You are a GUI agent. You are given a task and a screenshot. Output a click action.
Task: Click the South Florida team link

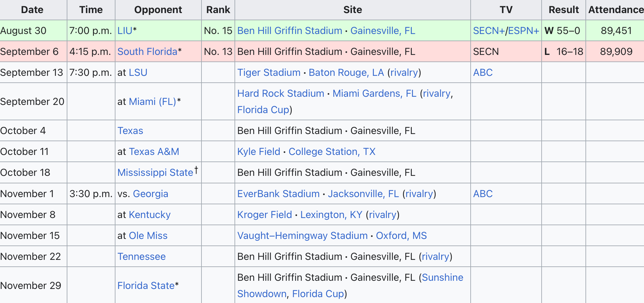pyautogui.click(x=147, y=52)
